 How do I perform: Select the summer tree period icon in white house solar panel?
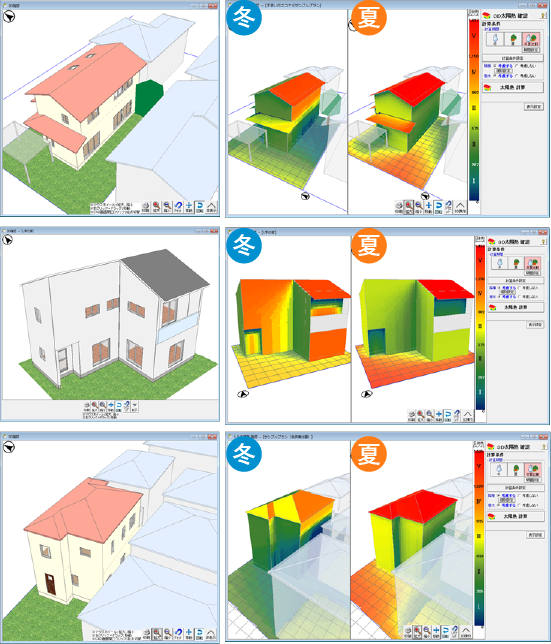pos(516,263)
